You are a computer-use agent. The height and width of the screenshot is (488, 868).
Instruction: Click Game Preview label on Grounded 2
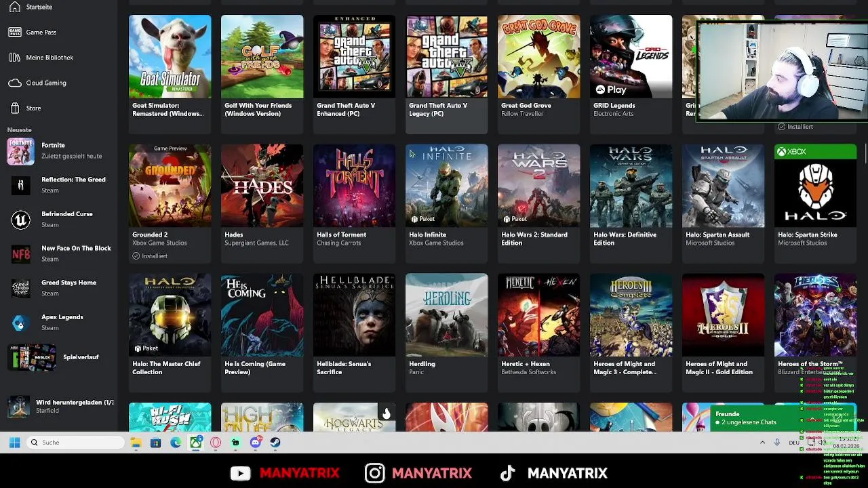click(x=170, y=148)
